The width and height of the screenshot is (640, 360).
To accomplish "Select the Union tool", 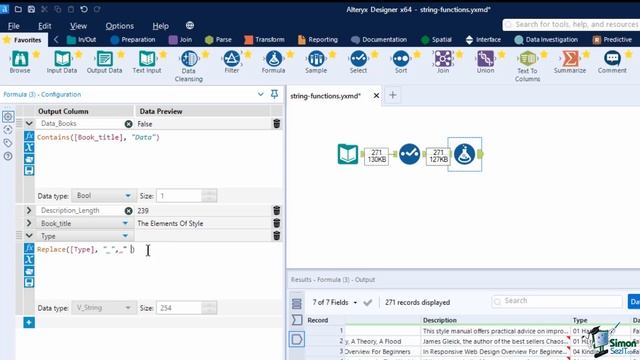I will (x=485, y=62).
